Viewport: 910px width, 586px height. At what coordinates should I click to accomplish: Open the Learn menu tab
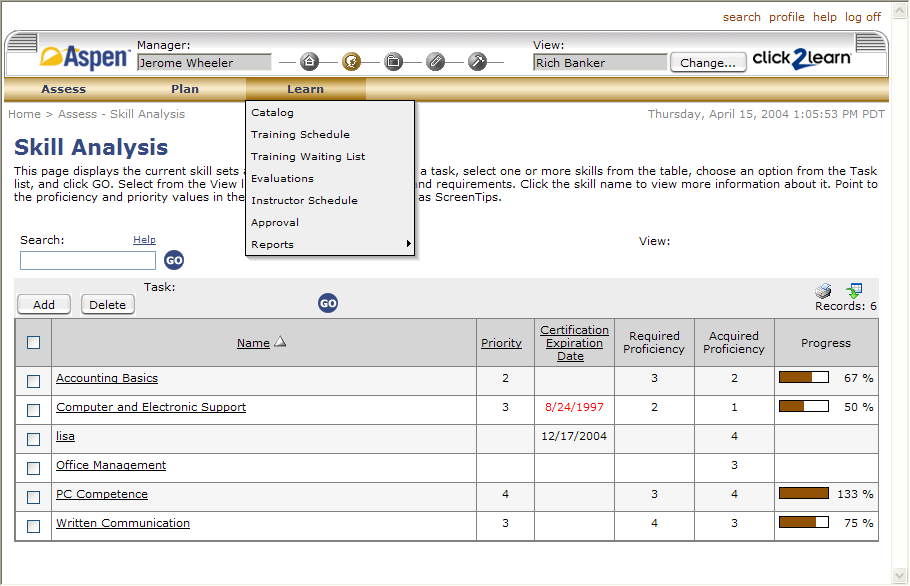(x=305, y=89)
